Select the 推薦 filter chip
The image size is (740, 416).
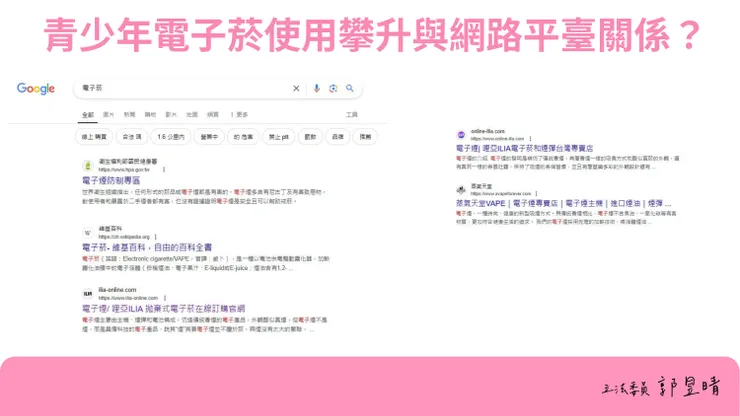365,137
